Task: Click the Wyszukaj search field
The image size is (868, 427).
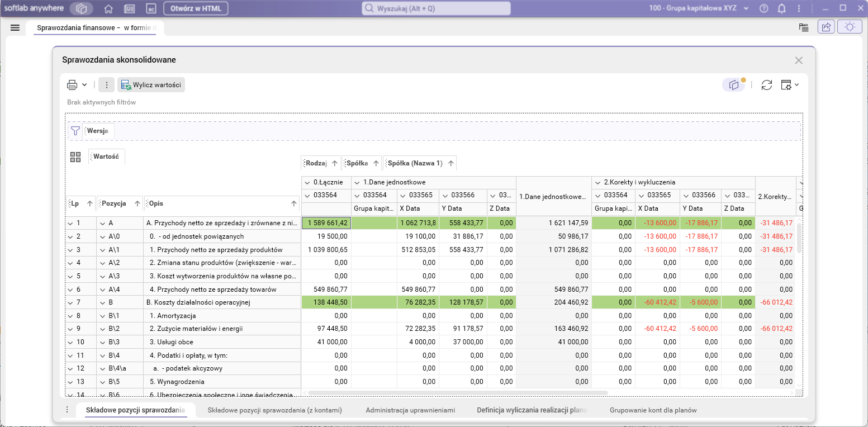Action: pyautogui.click(x=436, y=8)
